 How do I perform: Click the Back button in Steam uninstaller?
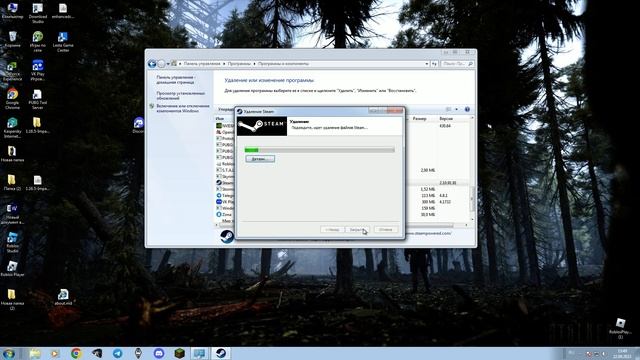pos(332,230)
